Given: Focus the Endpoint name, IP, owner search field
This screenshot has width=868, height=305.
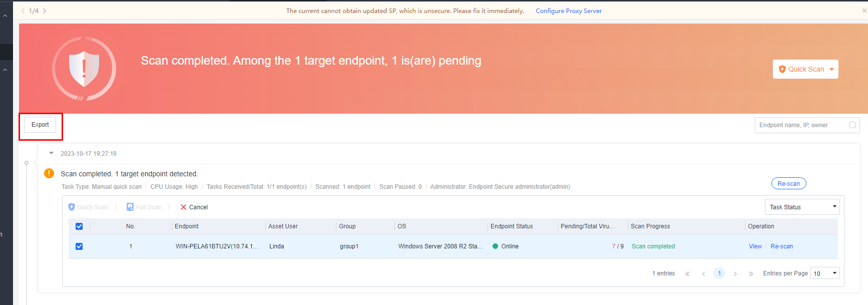Looking at the screenshot, I should [x=807, y=125].
